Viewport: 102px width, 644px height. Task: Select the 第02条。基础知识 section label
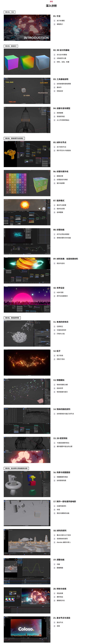tap(11, 46)
